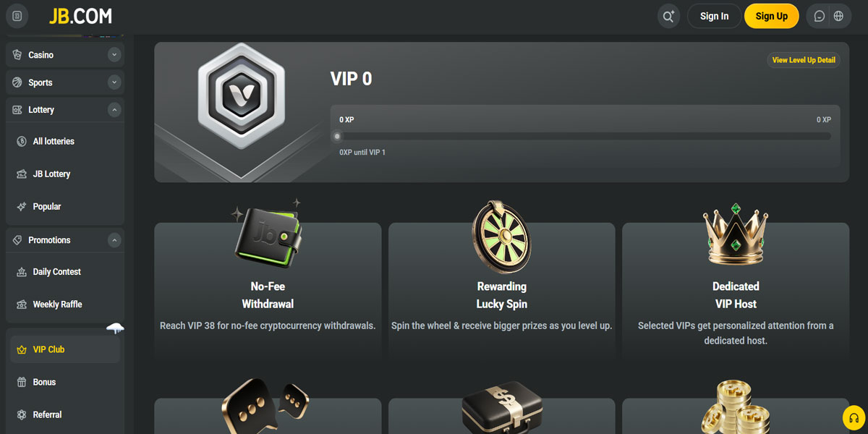The height and width of the screenshot is (434, 868).
Task: Expand the Casino section chevron
Action: (114, 54)
